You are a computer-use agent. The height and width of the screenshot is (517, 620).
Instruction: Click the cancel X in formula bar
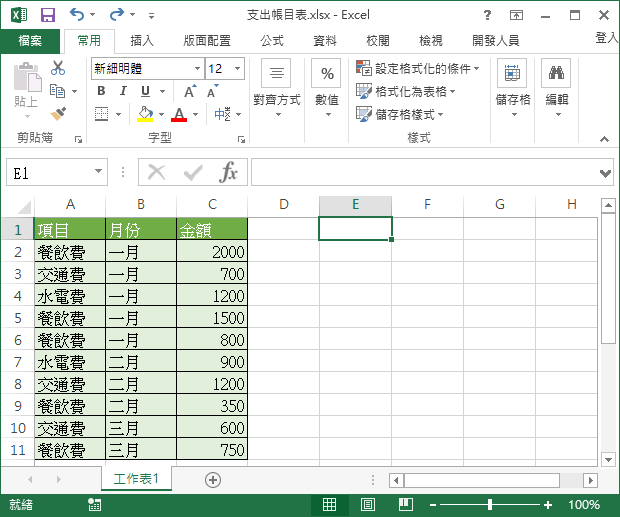157,172
